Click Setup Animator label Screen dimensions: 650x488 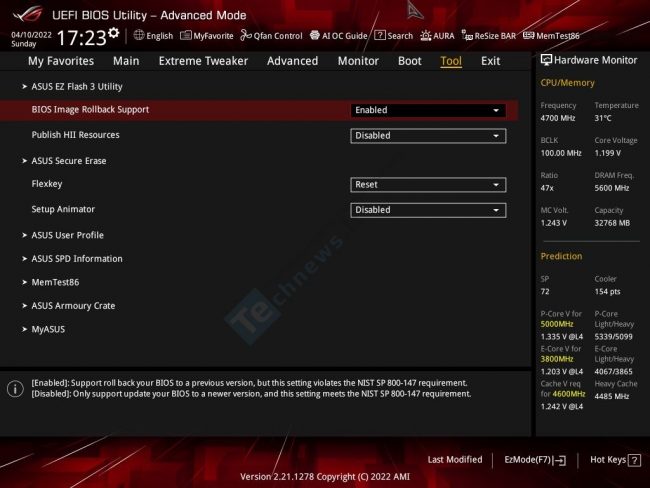pos(63,209)
